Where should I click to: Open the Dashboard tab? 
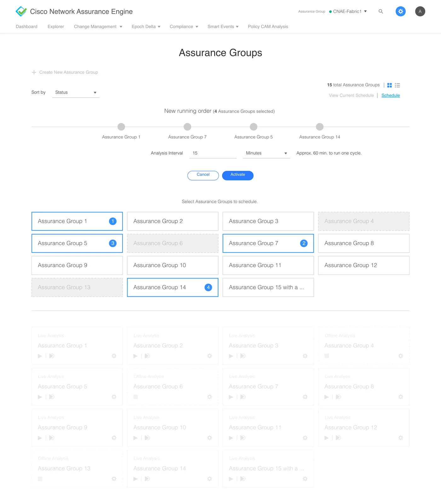tap(26, 26)
